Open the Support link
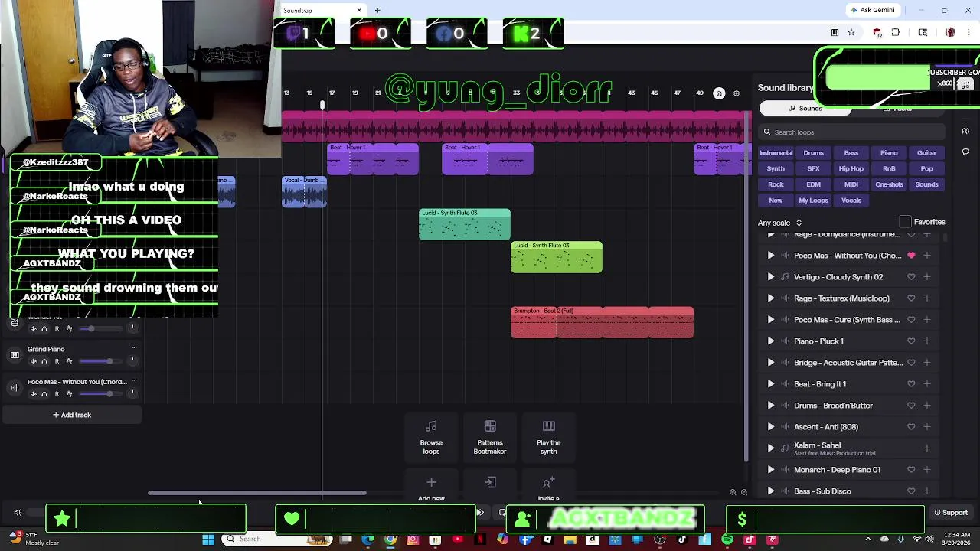This screenshot has width=980, height=551. 951,513
